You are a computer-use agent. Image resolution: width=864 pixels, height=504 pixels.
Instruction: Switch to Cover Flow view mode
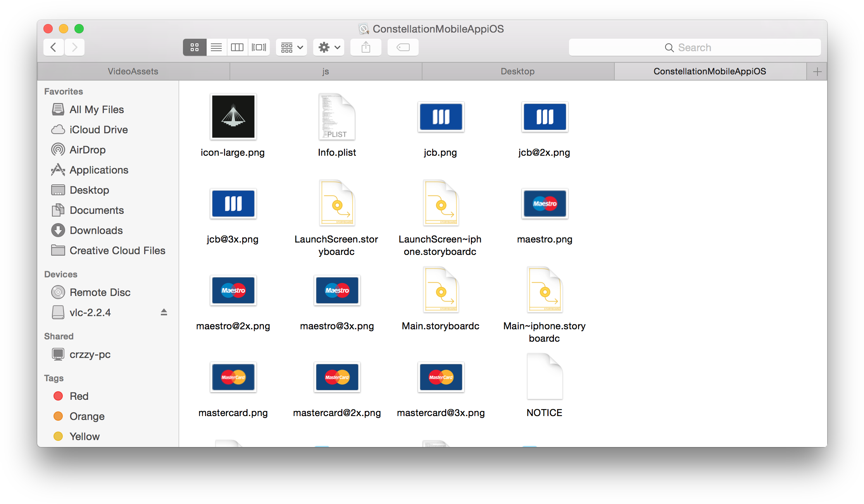pyautogui.click(x=259, y=47)
